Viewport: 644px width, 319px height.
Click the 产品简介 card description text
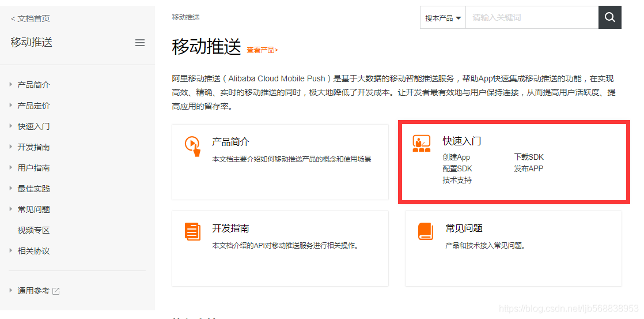coord(291,159)
